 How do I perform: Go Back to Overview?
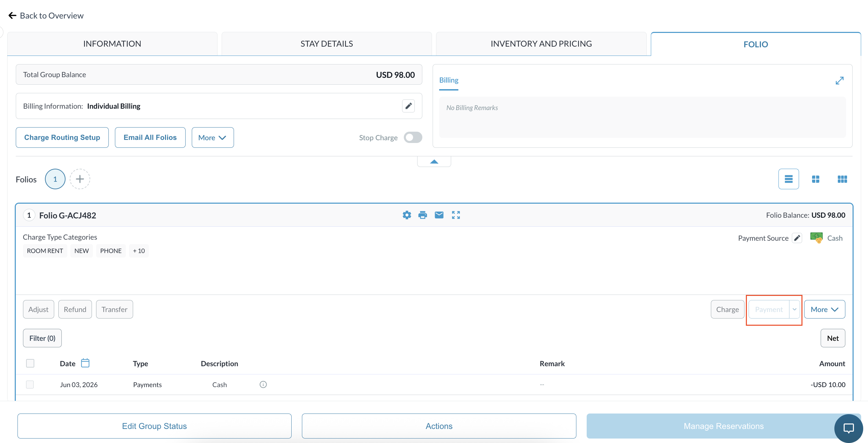46,15
